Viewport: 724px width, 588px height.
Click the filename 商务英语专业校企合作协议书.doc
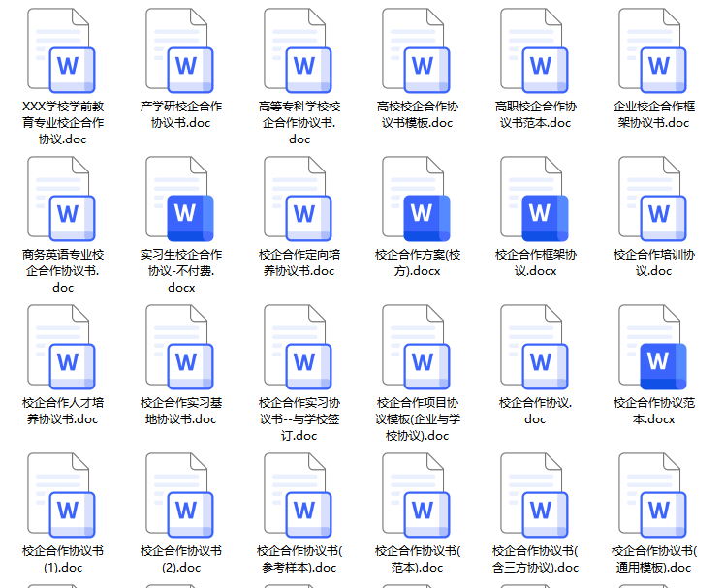coord(63,271)
